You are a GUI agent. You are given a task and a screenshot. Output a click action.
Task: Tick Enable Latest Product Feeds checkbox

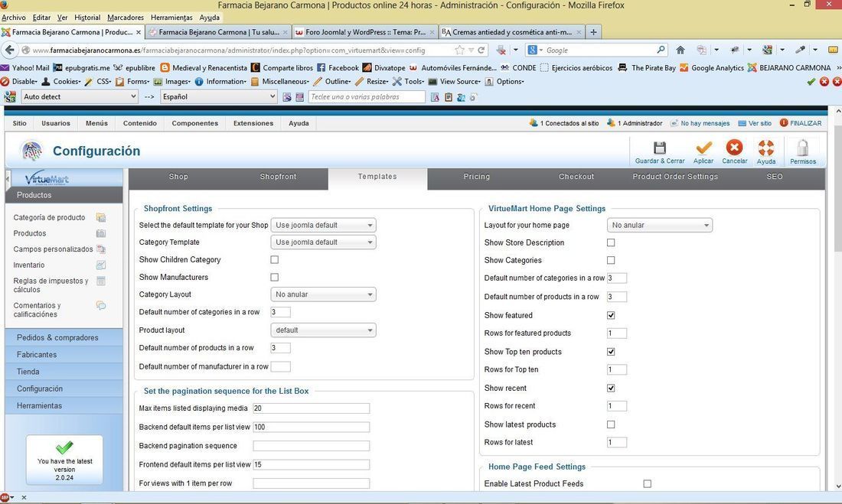click(647, 484)
